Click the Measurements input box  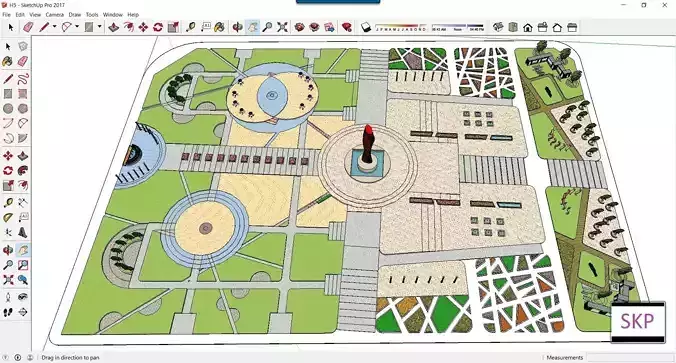[x=629, y=357]
